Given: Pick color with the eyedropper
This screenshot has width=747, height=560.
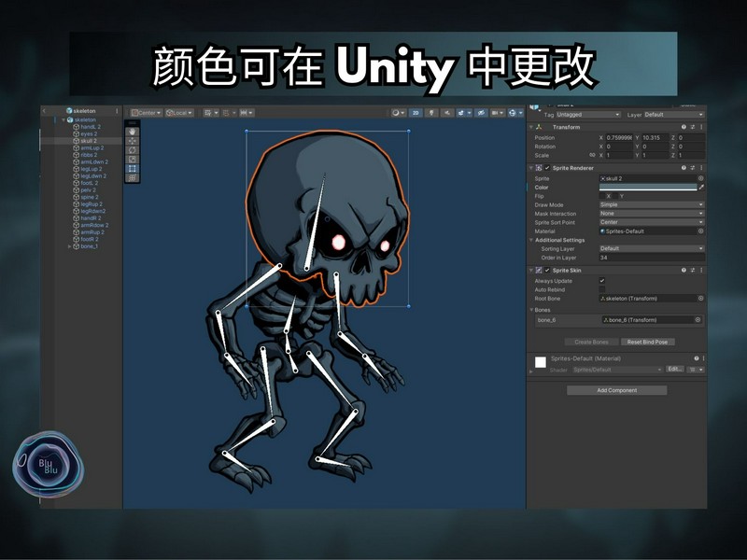Looking at the screenshot, I should tap(701, 188).
